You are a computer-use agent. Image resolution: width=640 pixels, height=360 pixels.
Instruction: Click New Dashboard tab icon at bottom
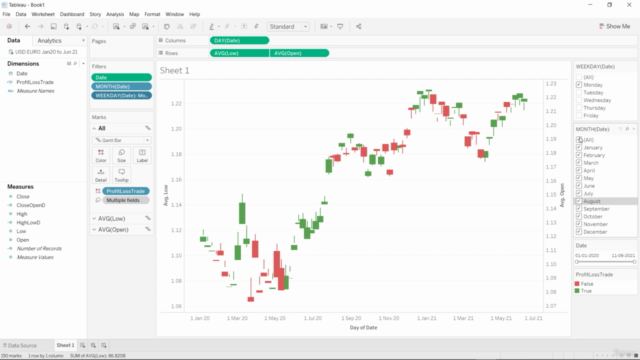pos(93,345)
